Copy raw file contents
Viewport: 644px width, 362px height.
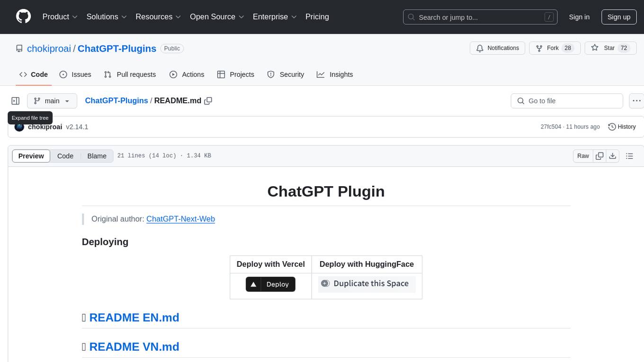pos(600,156)
